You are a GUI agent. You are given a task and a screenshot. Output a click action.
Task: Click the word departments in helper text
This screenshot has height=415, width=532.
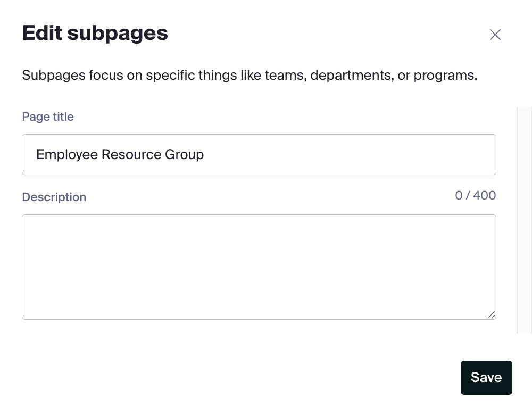click(x=352, y=76)
